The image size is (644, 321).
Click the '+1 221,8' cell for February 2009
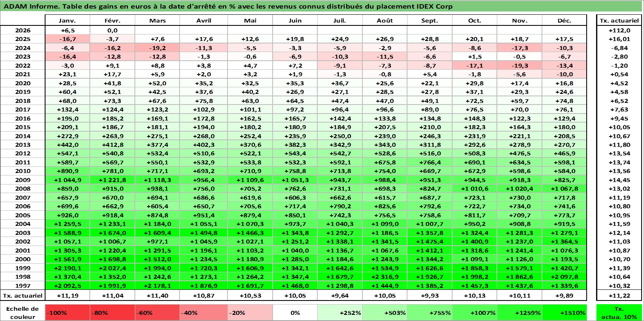click(x=112, y=180)
